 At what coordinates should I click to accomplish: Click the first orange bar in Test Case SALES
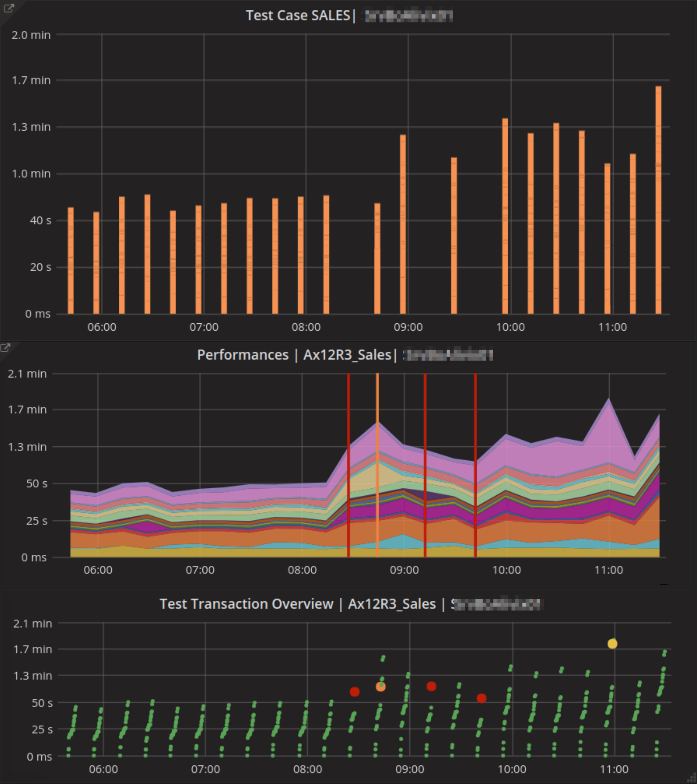(x=71, y=262)
